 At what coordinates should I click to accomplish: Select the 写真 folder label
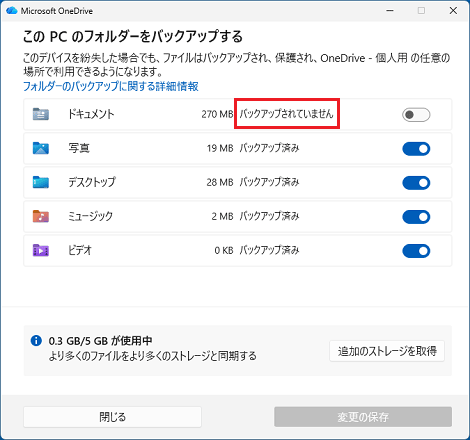coord(79,148)
